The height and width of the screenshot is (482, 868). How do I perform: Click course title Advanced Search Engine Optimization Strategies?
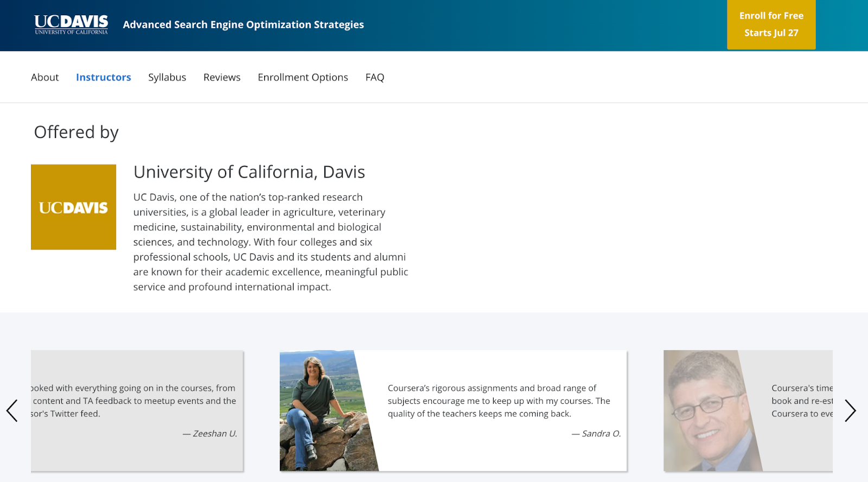click(x=243, y=24)
